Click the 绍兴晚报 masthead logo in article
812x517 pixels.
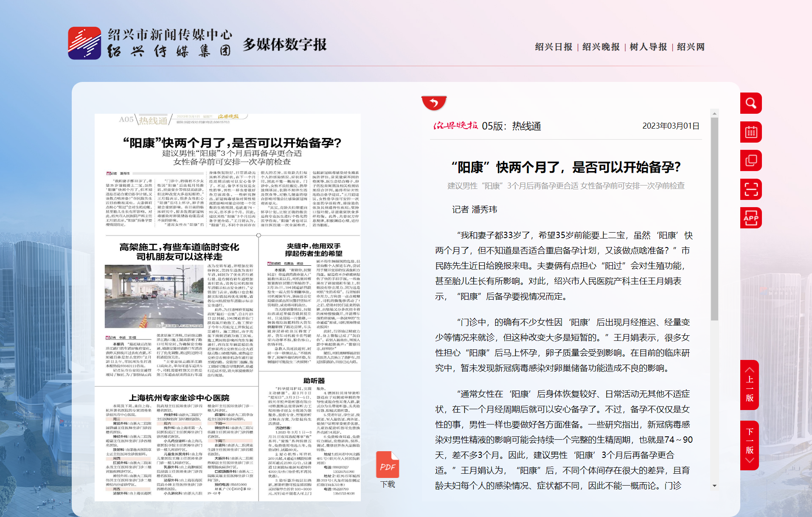click(455, 126)
